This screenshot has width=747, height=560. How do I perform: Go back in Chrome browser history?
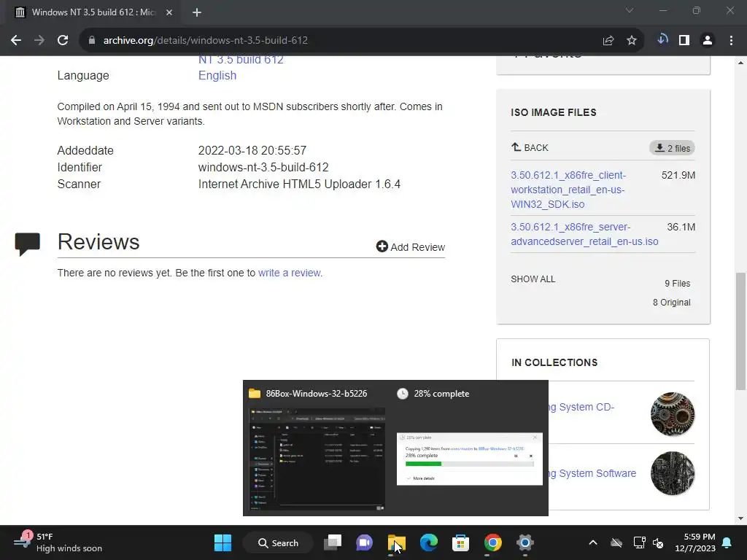tap(16, 41)
